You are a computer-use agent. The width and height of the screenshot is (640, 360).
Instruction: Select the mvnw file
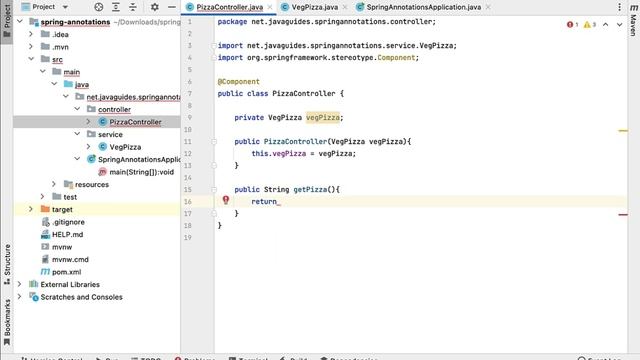62,247
